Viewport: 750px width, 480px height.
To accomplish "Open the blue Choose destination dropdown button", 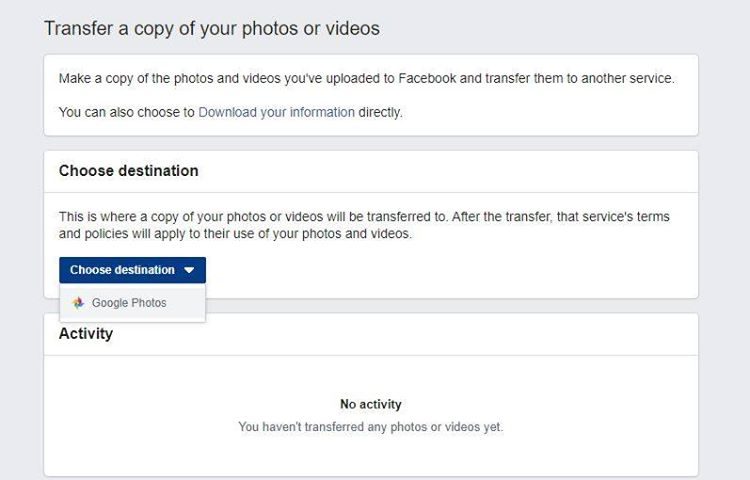I will (x=132, y=270).
